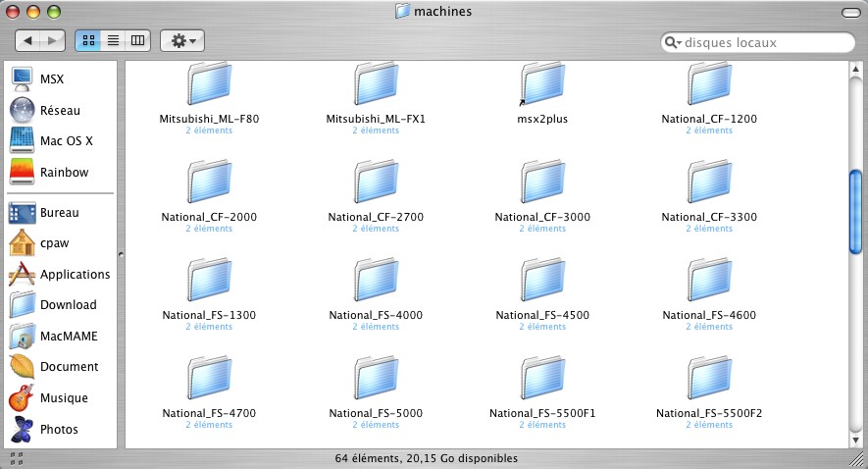The image size is (868, 469).
Task: Go back with the left arrow button
Action: click(x=27, y=40)
